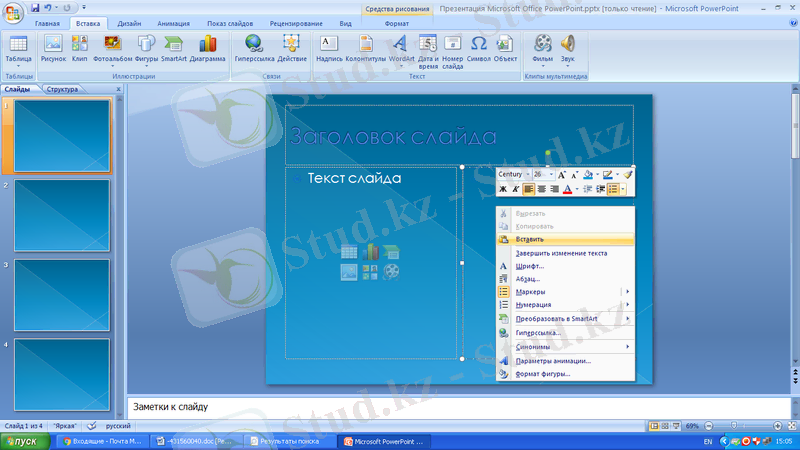Switch to the Дизайн ribbon tab

click(128, 22)
